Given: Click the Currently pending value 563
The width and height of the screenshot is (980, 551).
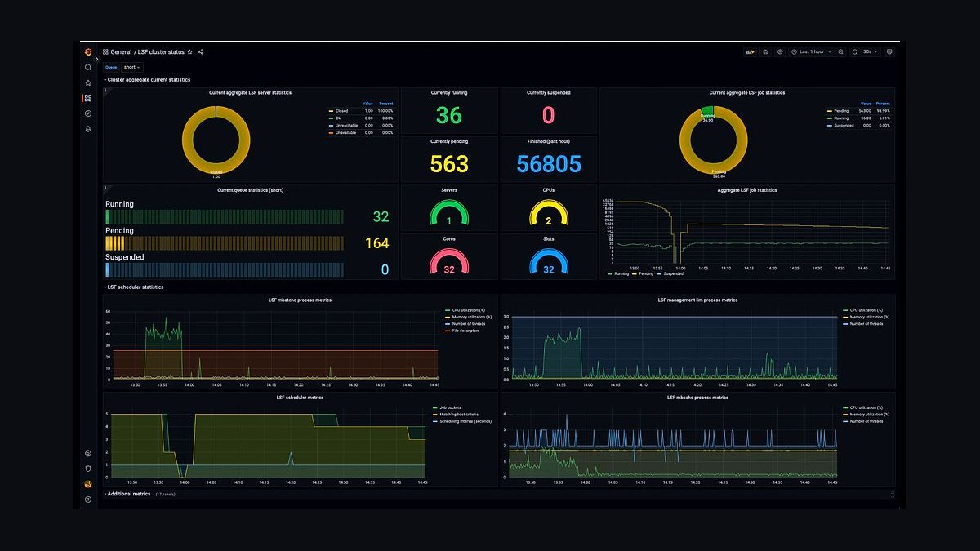Looking at the screenshot, I should point(449,164).
